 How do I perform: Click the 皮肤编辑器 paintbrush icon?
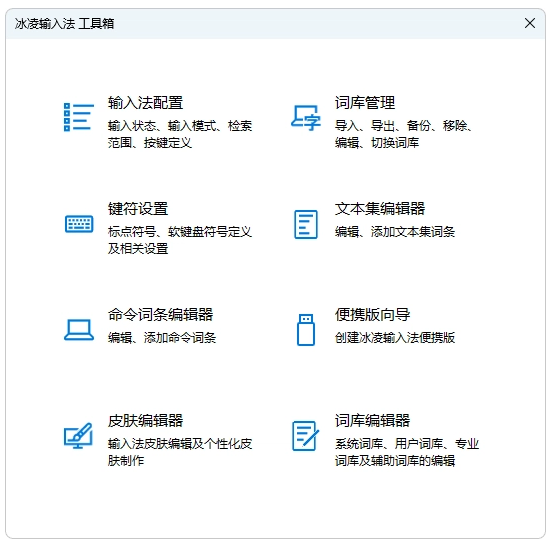pos(78,435)
